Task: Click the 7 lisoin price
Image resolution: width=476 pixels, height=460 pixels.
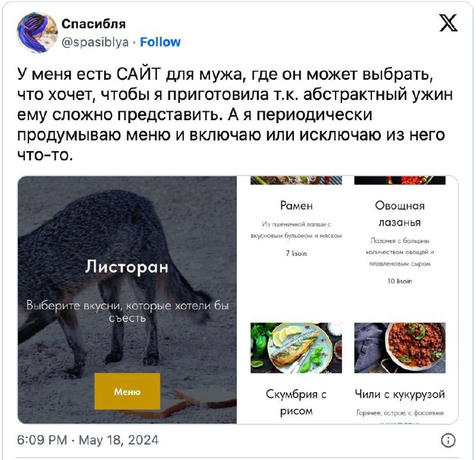Action: 296,254
